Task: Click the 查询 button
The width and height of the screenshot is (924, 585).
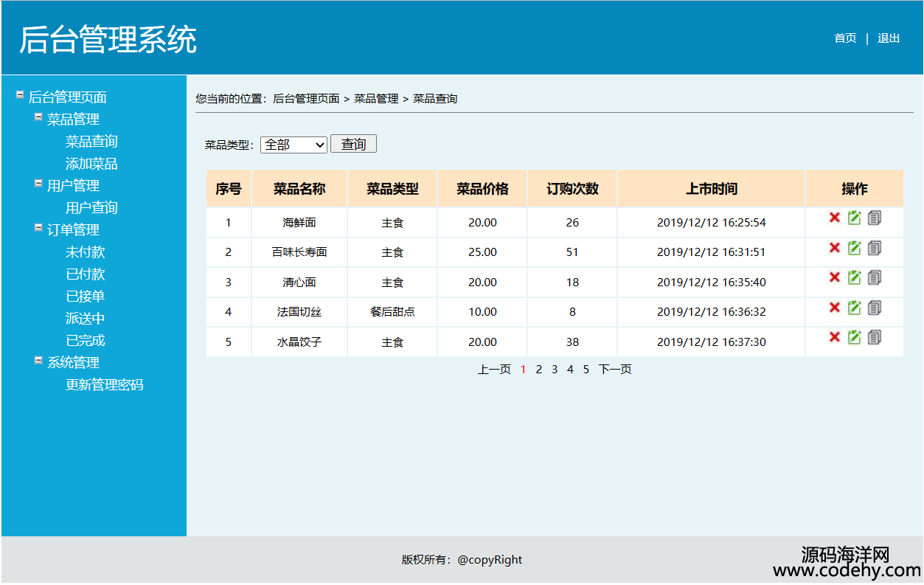Action: [x=353, y=144]
